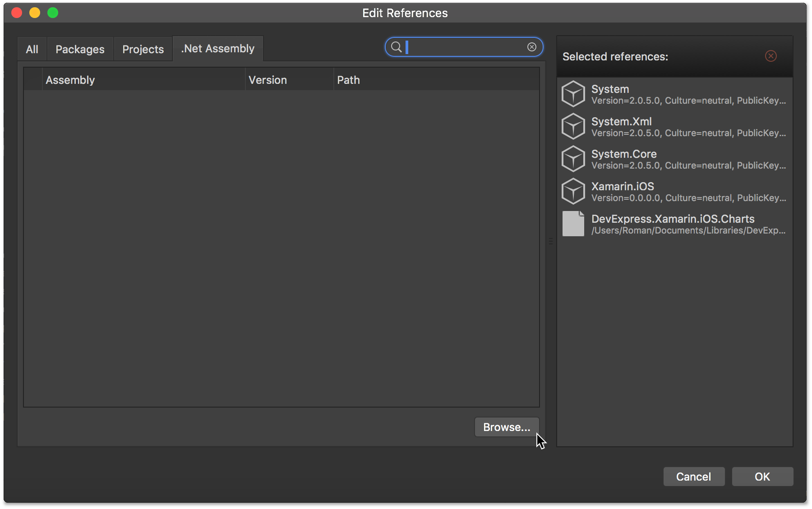The image size is (812, 509).
Task: Clear all selected references via the x icon
Action: click(771, 56)
